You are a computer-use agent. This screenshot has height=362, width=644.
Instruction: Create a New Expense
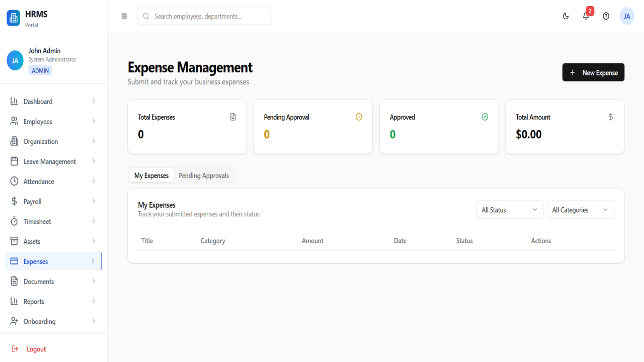coord(593,72)
